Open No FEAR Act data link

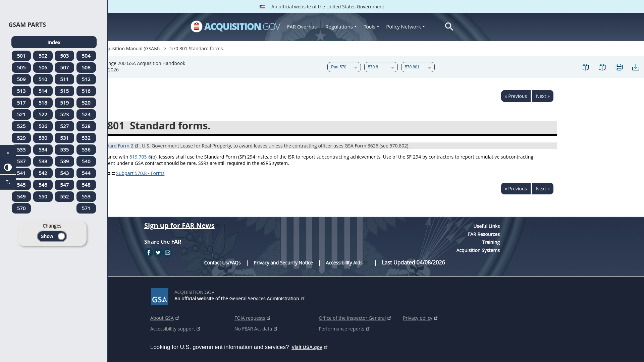(253, 329)
